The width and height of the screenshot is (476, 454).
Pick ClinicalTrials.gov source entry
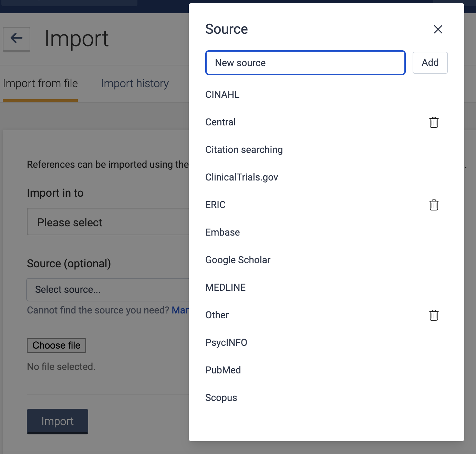tap(241, 177)
